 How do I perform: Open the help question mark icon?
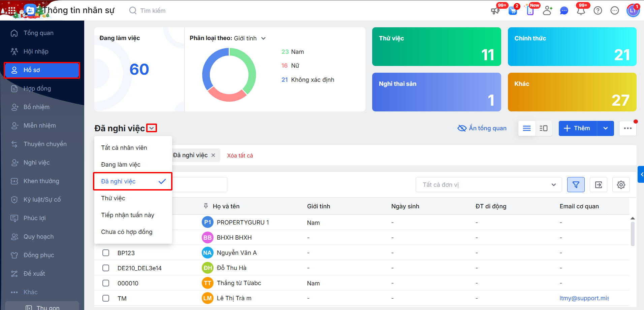tap(598, 11)
